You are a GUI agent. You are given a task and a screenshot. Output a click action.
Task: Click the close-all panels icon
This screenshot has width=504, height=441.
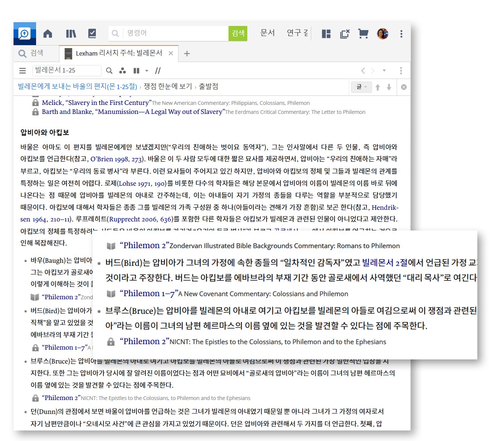345,34
